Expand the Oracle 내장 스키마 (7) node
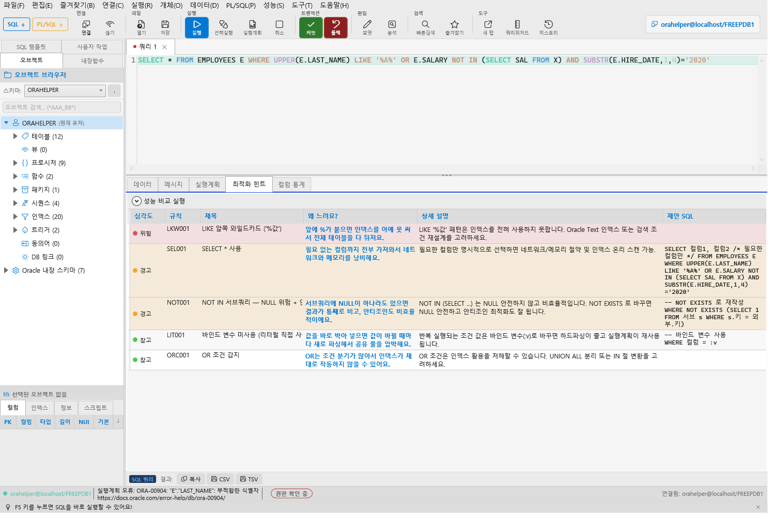The width and height of the screenshot is (775, 532). pyautogui.click(x=6, y=270)
